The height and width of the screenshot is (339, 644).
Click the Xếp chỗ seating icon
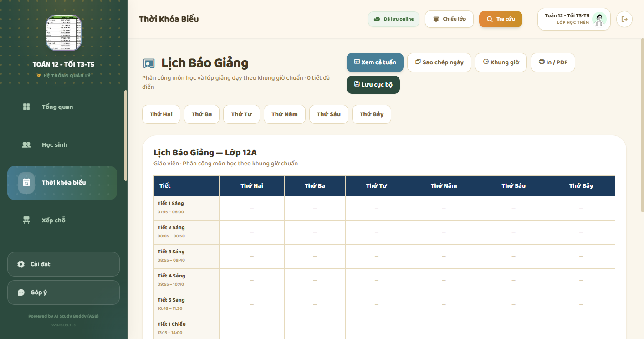point(26,221)
